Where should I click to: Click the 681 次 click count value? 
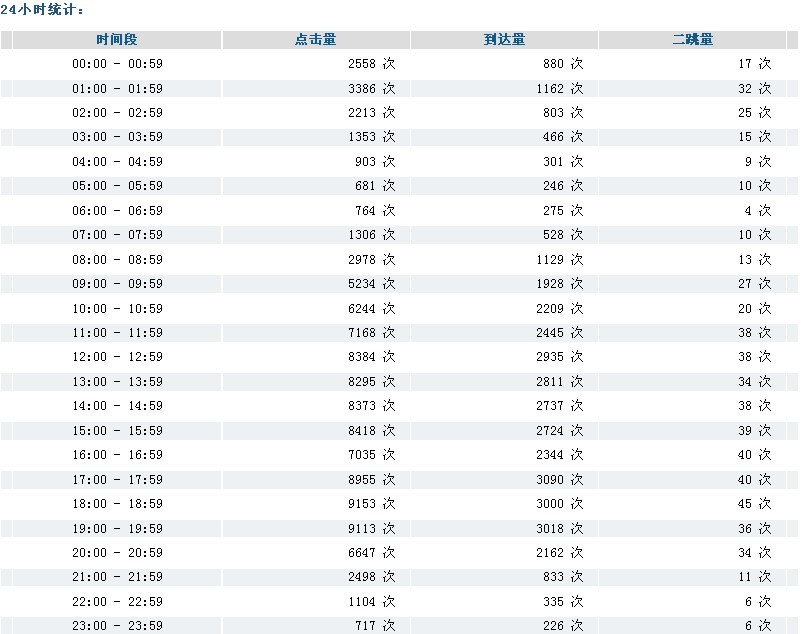[375, 186]
